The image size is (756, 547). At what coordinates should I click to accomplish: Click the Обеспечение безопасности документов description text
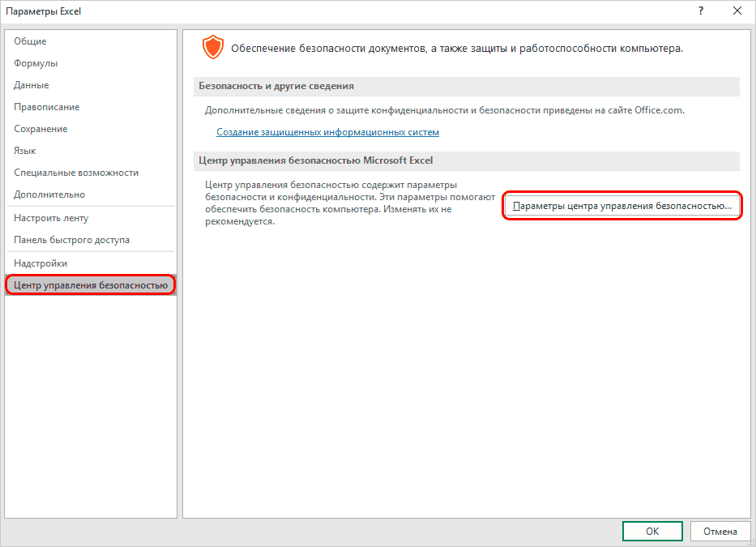pos(457,49)
